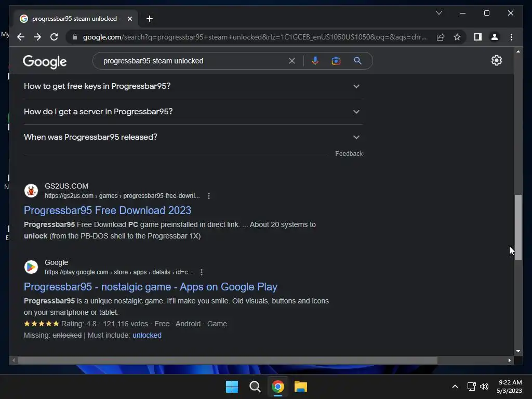Screen dimensions: 532x399
Task: Click the horizontal scrollbar thumb
Action: pos(228,361)
